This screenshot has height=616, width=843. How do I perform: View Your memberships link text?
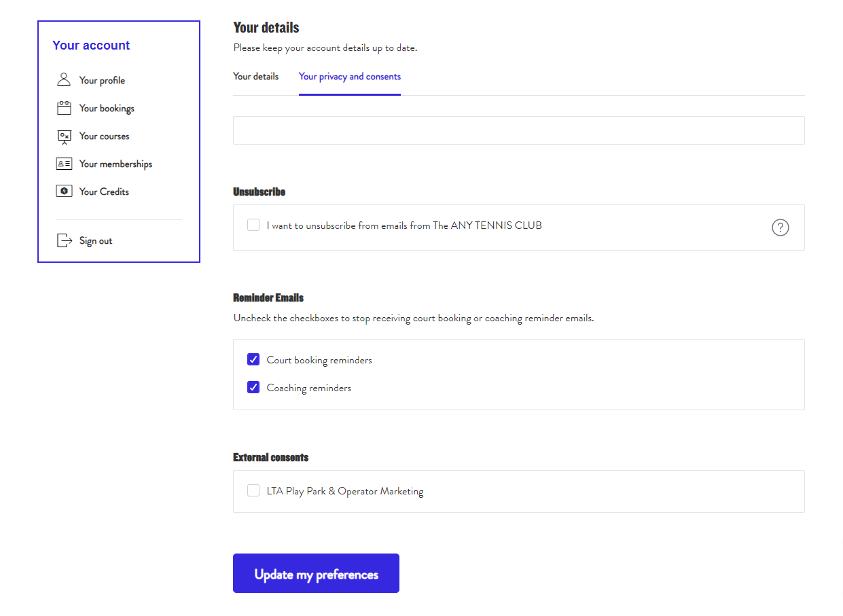(115, 164)
